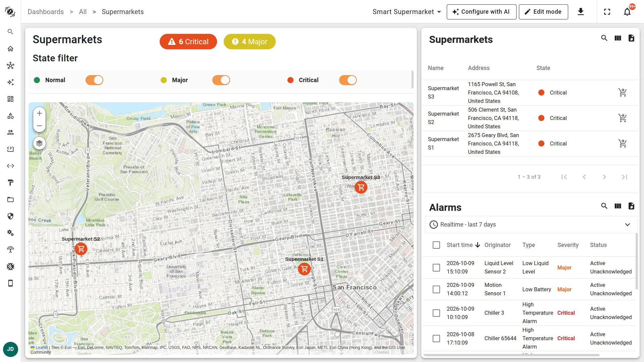The image size is (644, 362).
Task: Search in the Alarms table
Action: click(x=604, y=206)
